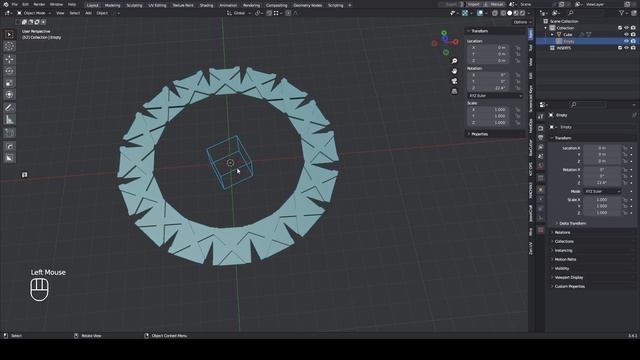Select the Move tool
The width and height of the screenshot is (640, 360).
pos(9,60)
